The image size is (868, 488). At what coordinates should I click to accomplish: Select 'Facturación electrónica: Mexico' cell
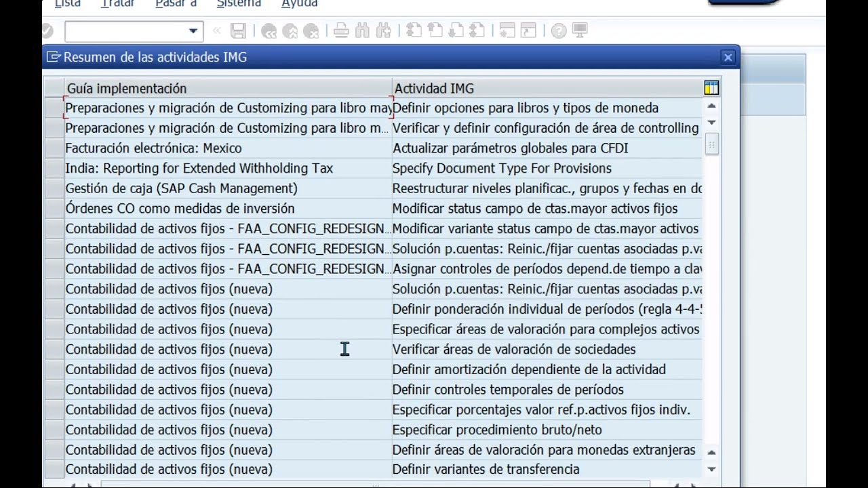(228, 148)
